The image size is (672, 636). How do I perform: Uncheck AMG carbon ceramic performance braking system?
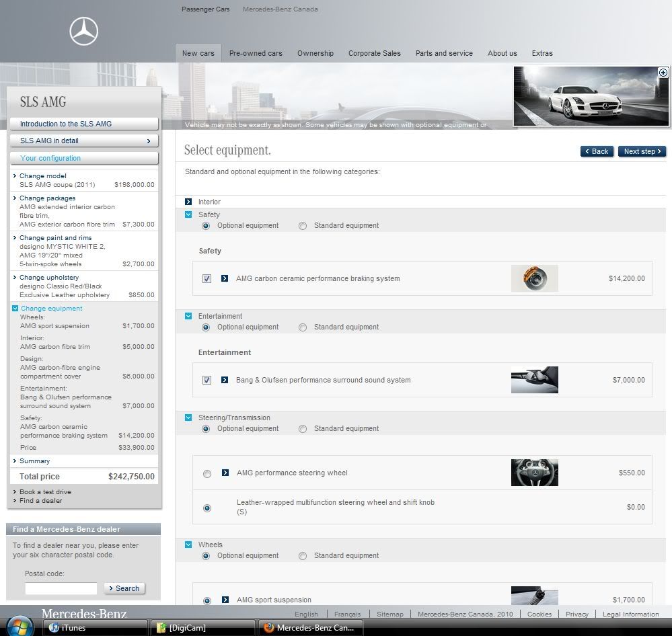pyautogui.click(x=207, y=279)
